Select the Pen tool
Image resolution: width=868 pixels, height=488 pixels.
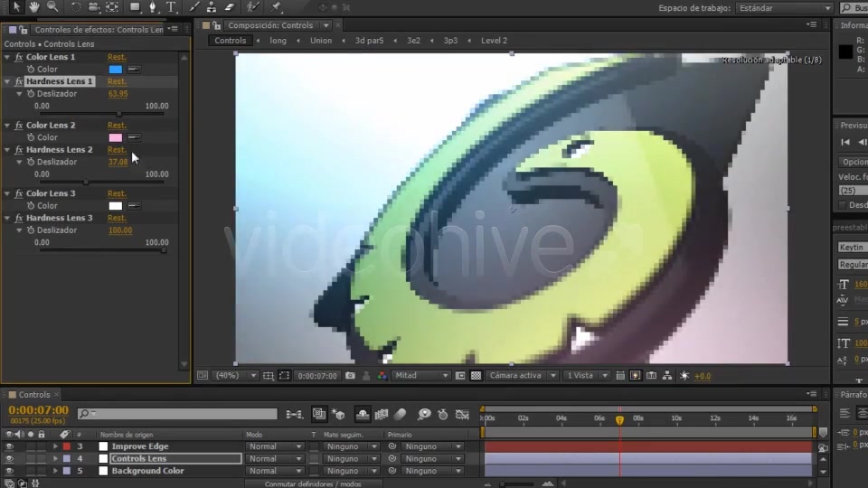pos(153,7)
